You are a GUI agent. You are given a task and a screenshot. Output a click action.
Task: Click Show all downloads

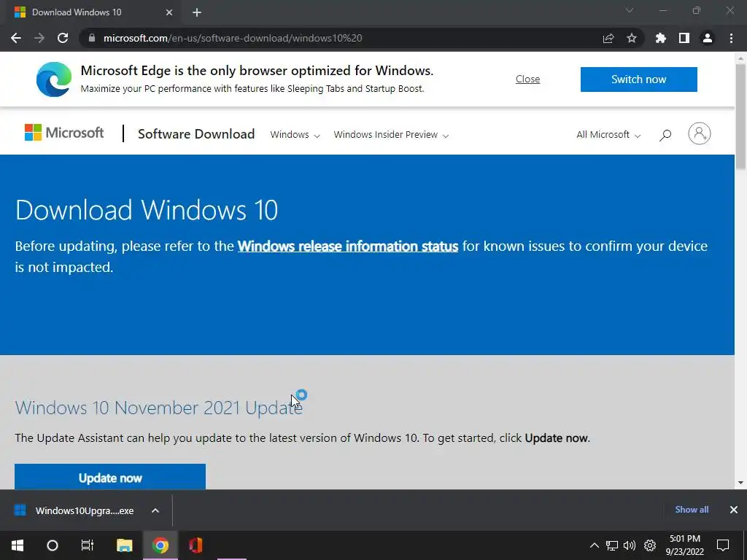692,510
